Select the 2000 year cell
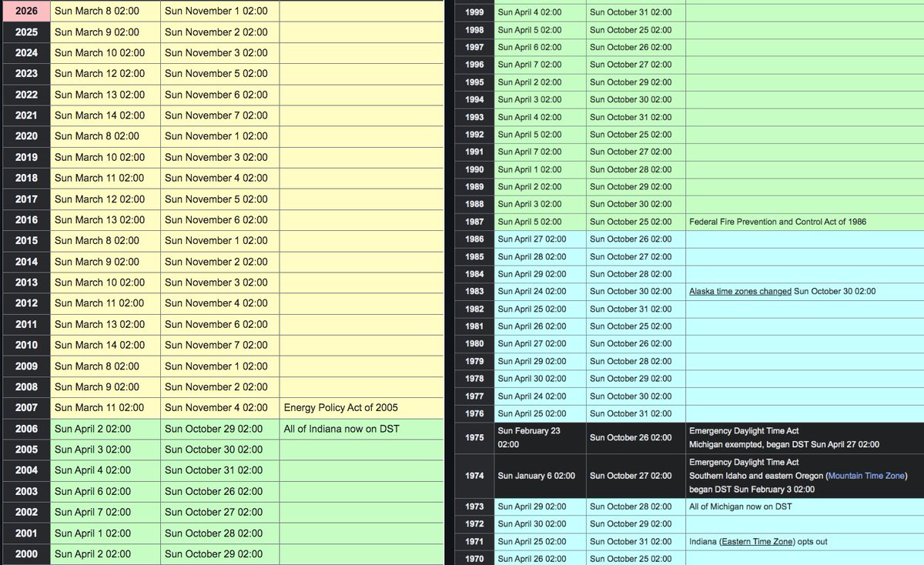Screen dimensions: 924x565 26,554
